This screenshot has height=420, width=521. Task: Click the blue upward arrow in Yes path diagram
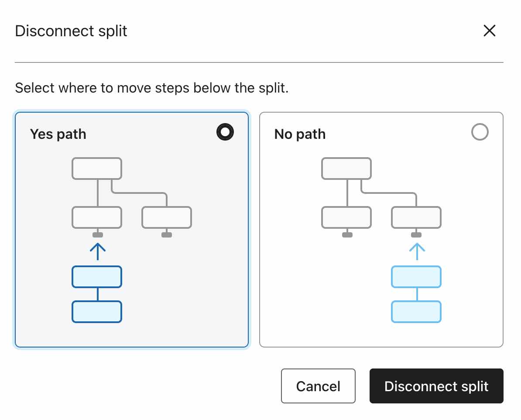click(x=97, y=250)
